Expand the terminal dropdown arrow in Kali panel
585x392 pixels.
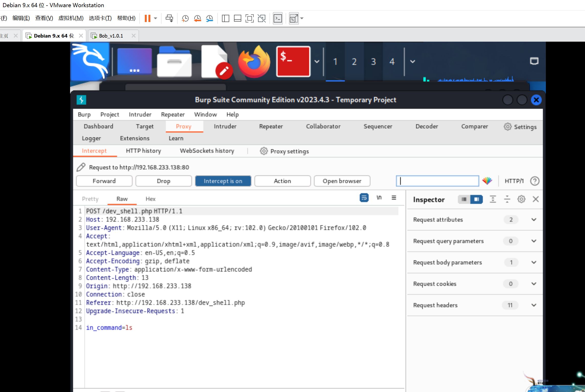pyautogui.click(x=317, y=62)
